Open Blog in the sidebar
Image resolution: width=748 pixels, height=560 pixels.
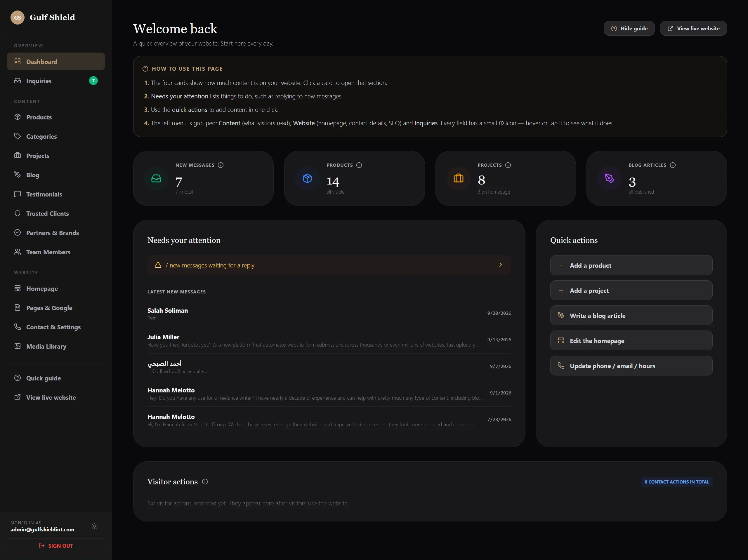pyautogui.click(x=56, y=175)
